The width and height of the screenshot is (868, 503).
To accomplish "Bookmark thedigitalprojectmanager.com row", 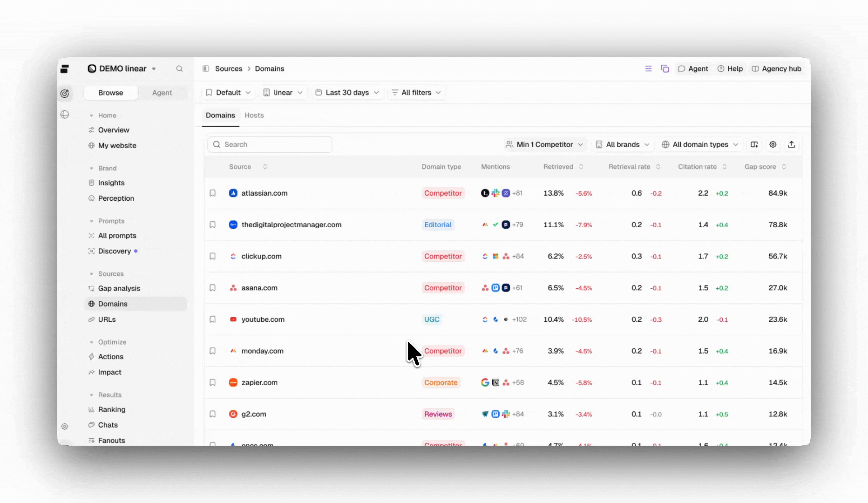I will 212,224.
